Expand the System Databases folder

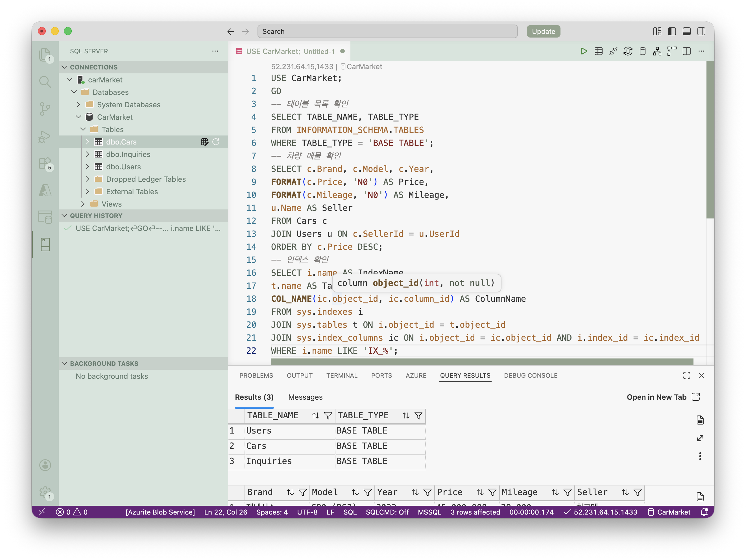[78, 104]
